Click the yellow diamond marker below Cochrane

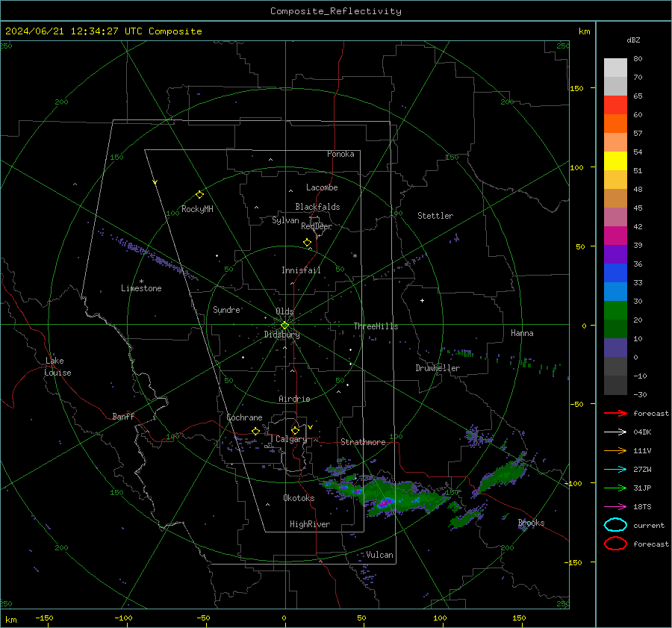tap(255, 431)
